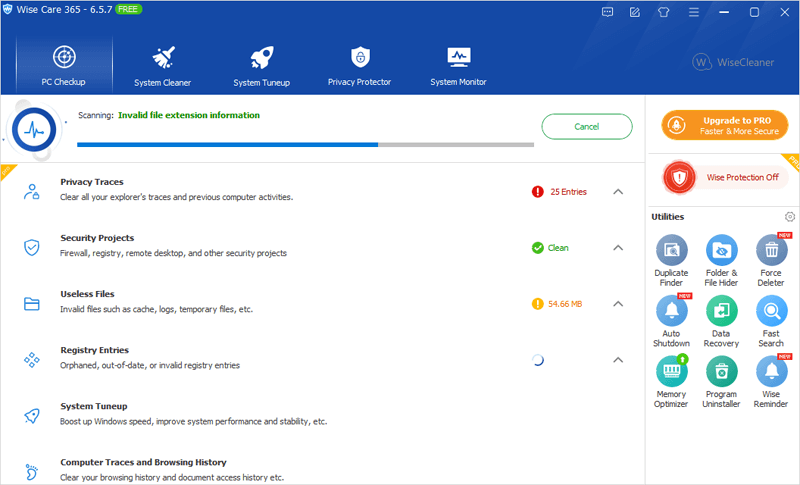
Task: Click the Useless Files heading
Action: click(x=87, y=294)
